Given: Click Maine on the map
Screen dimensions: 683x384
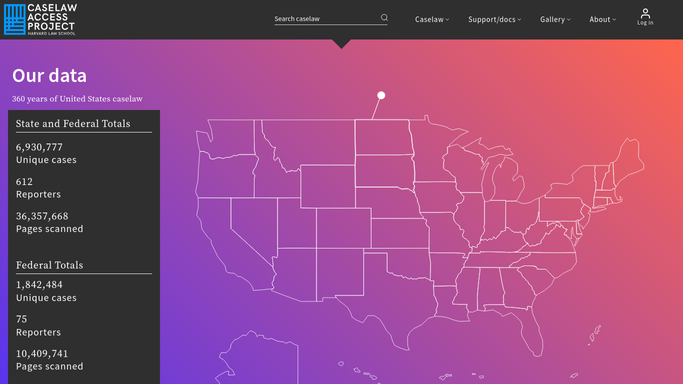Looking at the screenshot, I should 628,160.
